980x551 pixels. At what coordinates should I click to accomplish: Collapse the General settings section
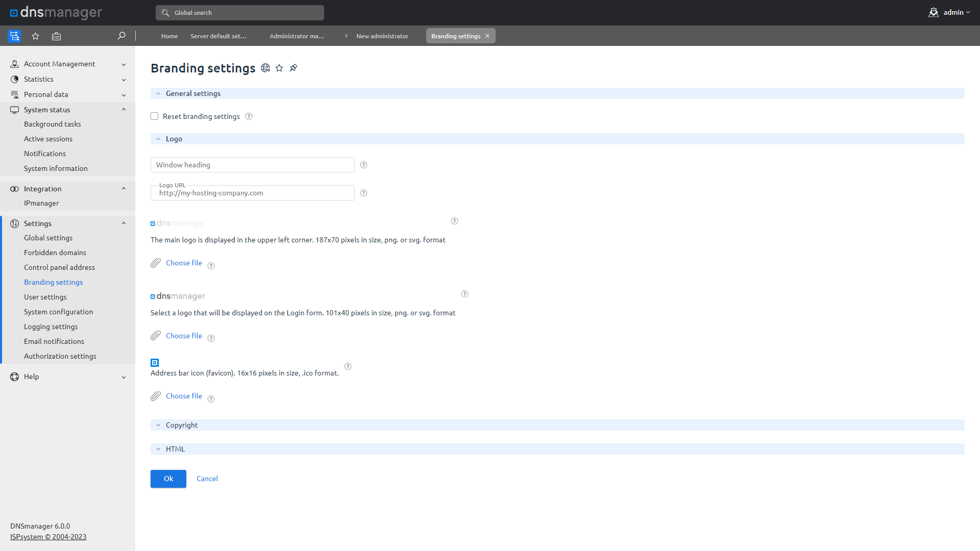193,93
